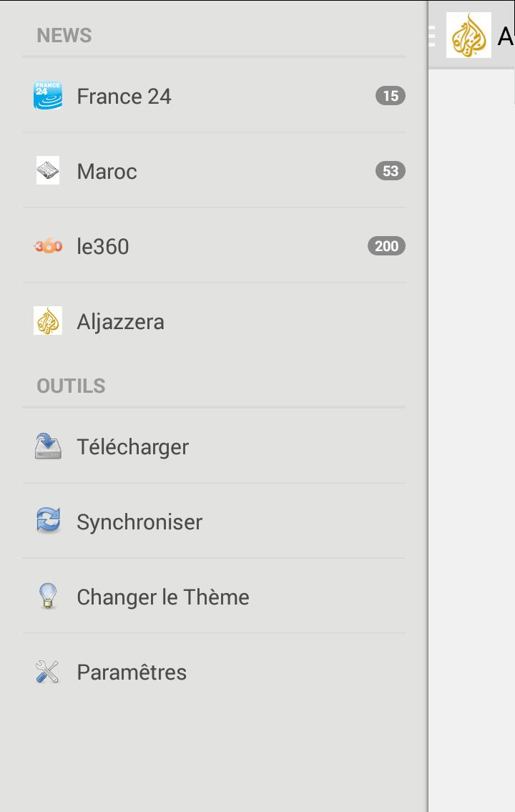Screen dimensions: 515x812
Task: Tap the Télécharger download icon
Action: (48, 446)
